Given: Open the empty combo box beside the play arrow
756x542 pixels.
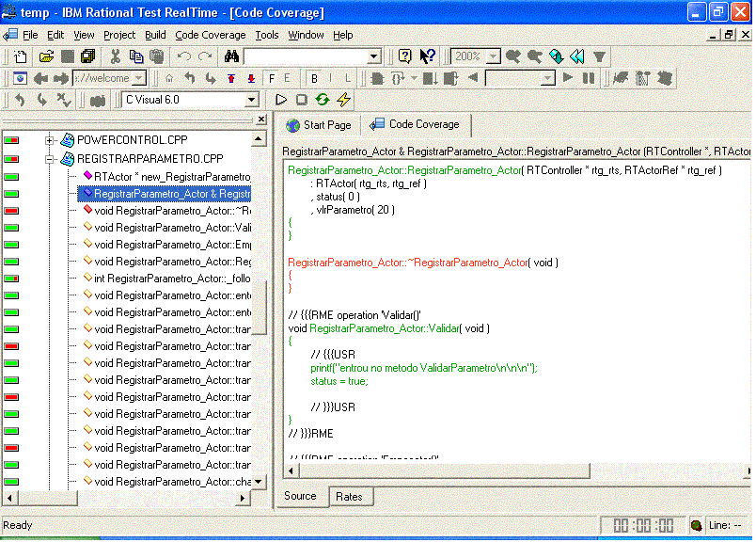Looking at the screenshot, I should coord(547,78).
